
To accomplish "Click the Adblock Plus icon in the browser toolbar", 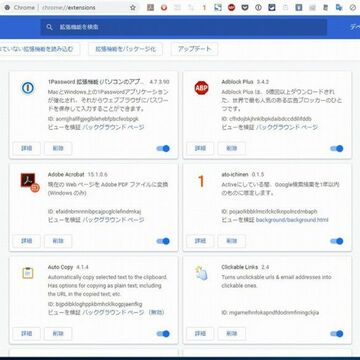I will pos(231,7).
